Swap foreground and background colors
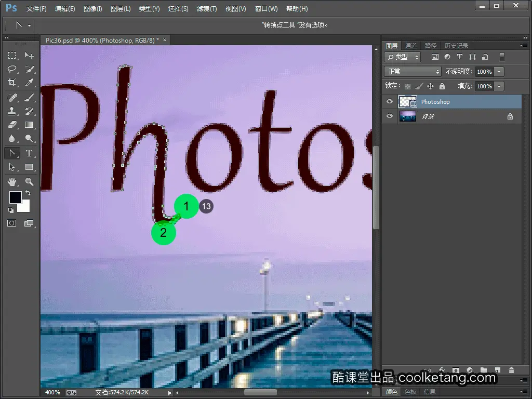Screen dimensions: 532x399 coord(28,193)
